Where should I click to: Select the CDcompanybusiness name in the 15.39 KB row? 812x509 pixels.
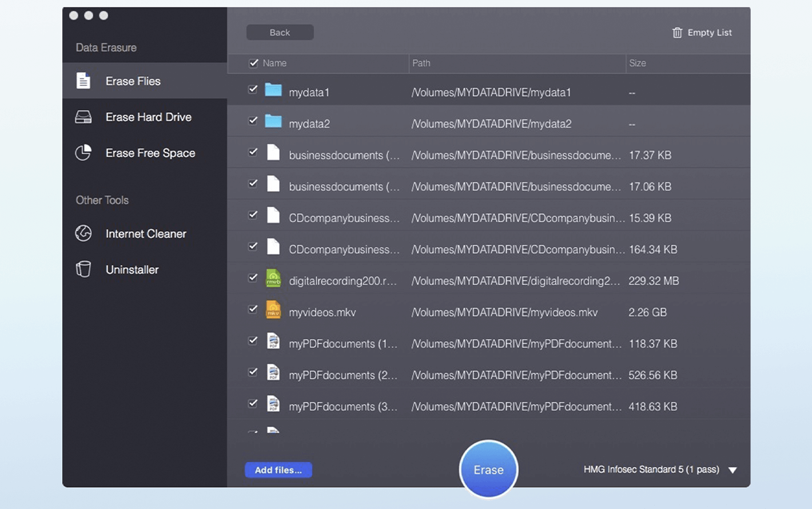tap(344, 218)
